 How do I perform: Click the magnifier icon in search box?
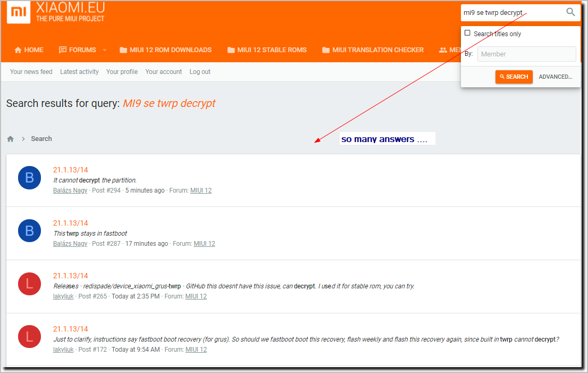click(570, 12)
